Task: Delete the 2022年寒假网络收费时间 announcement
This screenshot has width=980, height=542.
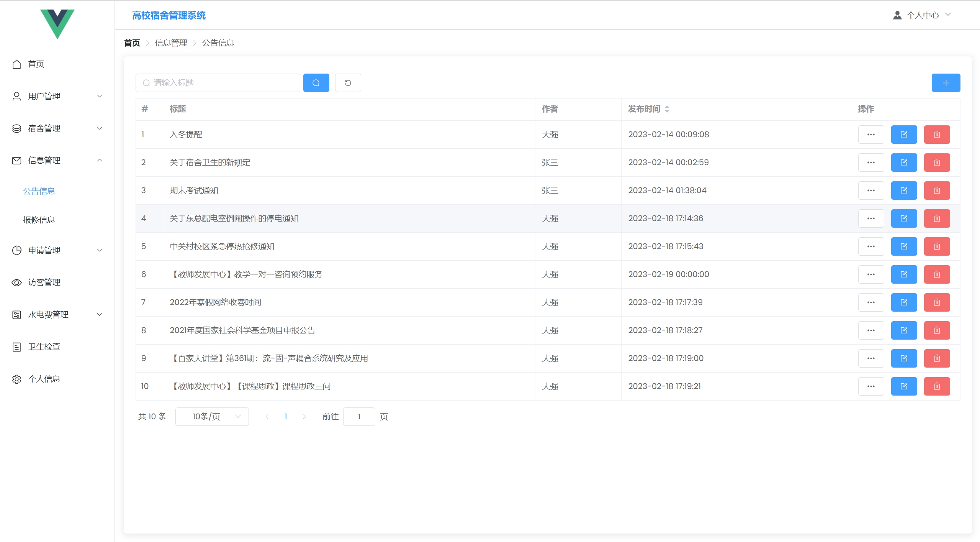Action: click(937, 302)
